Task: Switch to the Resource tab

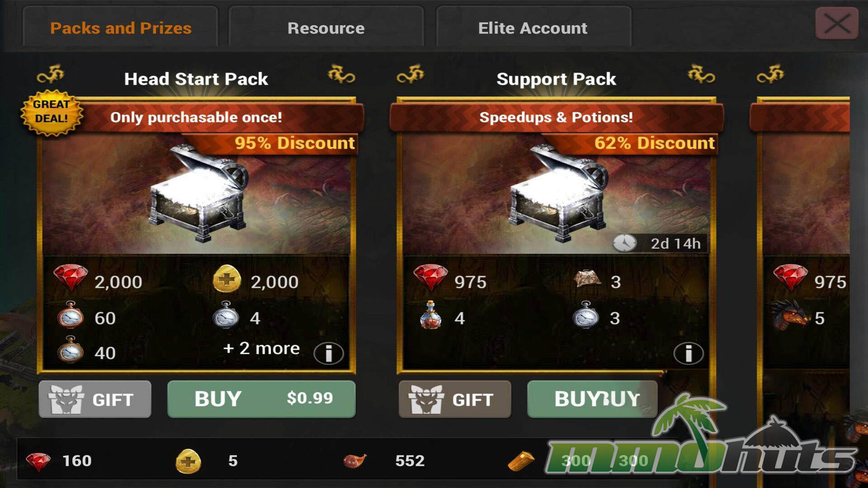Action: pos(326,27)
